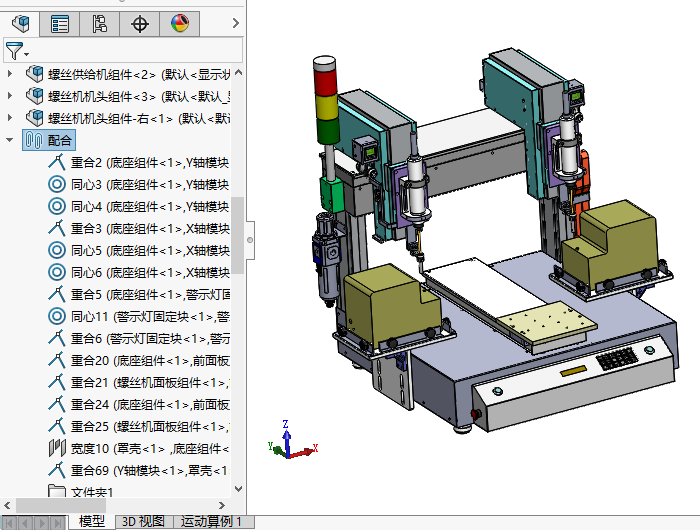Switch to the 模型 tab
The image size is (700, 530).
92,522
